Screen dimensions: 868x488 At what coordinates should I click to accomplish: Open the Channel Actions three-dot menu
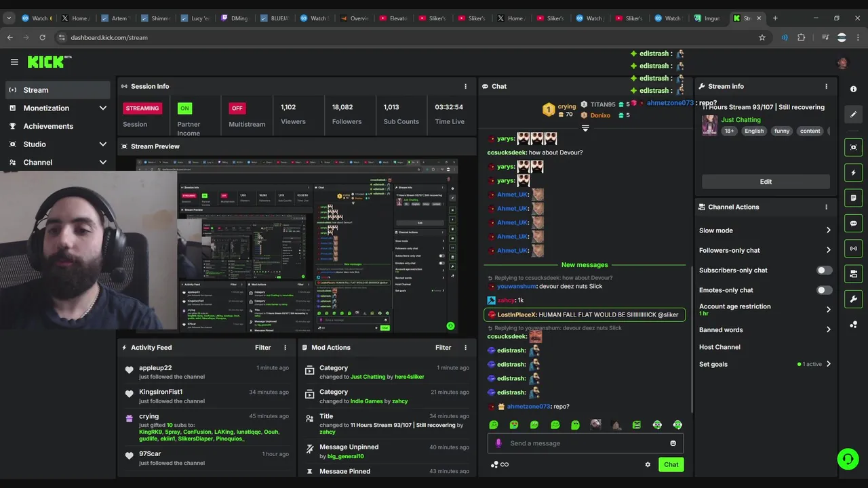point(826,207)
